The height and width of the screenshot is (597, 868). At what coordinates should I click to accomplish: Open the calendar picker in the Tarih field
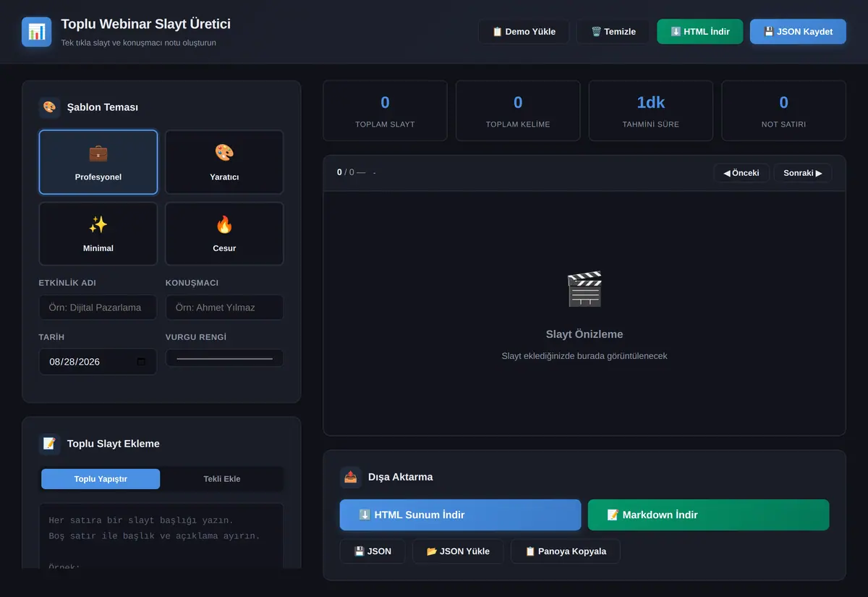(141, 362)
